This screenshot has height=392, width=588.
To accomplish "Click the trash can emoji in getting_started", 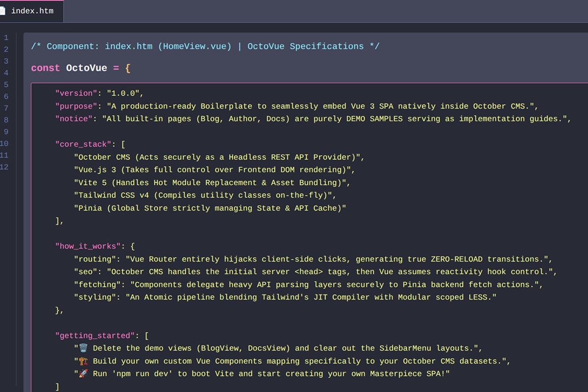I will [83, 348].
